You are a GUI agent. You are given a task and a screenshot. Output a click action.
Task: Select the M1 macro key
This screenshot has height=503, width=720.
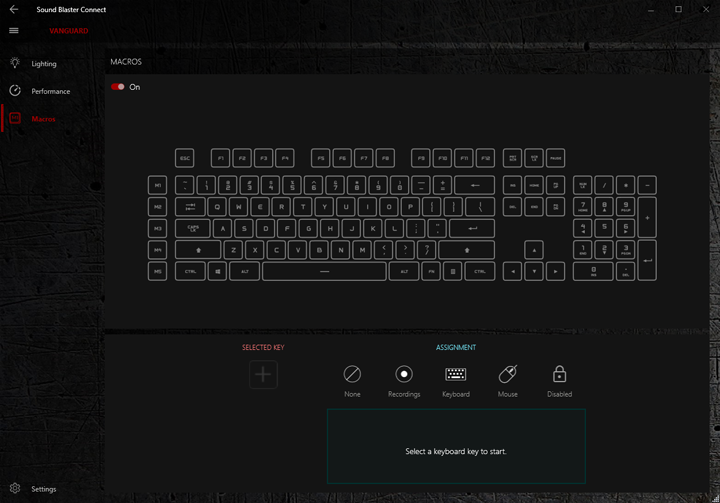(x=157, y=185)
